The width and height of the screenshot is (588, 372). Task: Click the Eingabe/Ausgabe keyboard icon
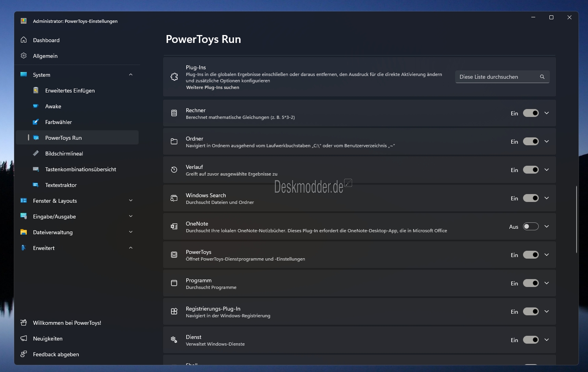[24, 216]
